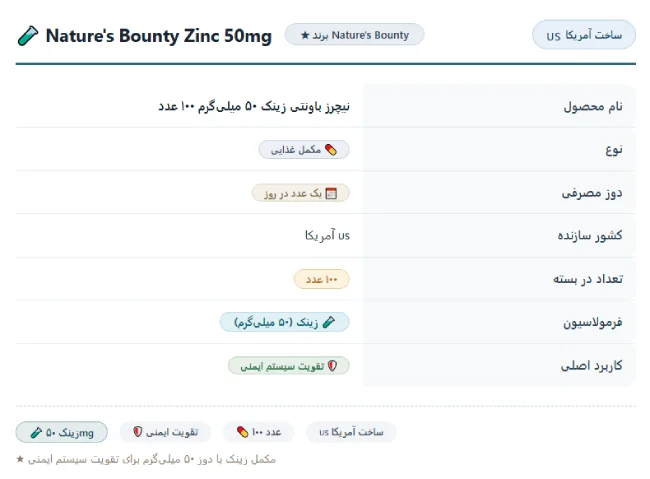Image resolution: width=650 pixels, height=479 pixels.
Task: Click the فرمولاسیون row label
Action: 593,322
